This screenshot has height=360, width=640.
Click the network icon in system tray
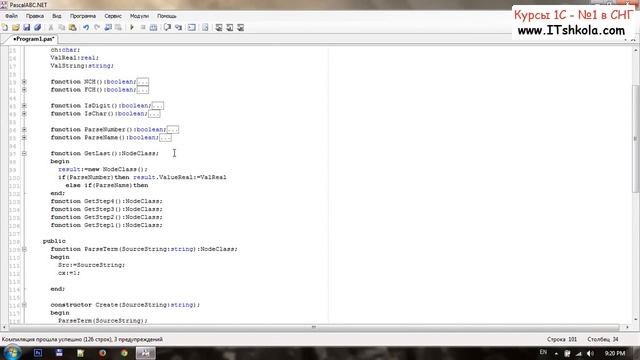[579, 353]
